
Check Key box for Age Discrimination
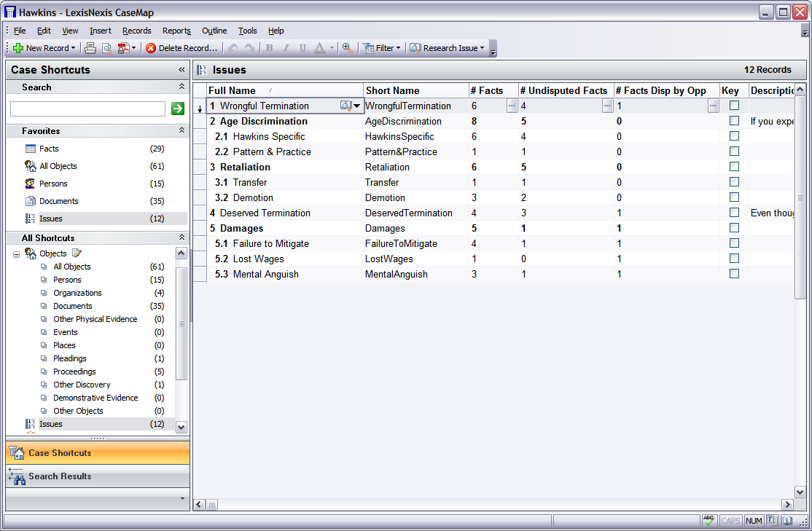[734, 121]
